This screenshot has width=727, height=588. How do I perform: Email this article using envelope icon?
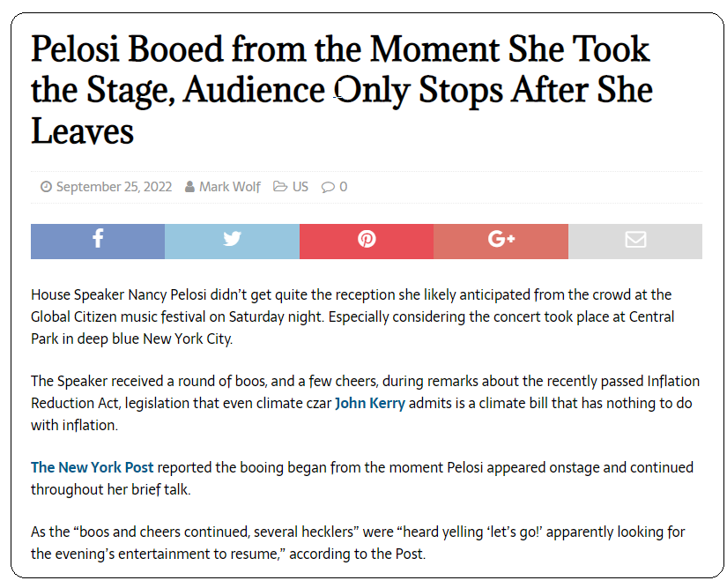tap(635, 242)
